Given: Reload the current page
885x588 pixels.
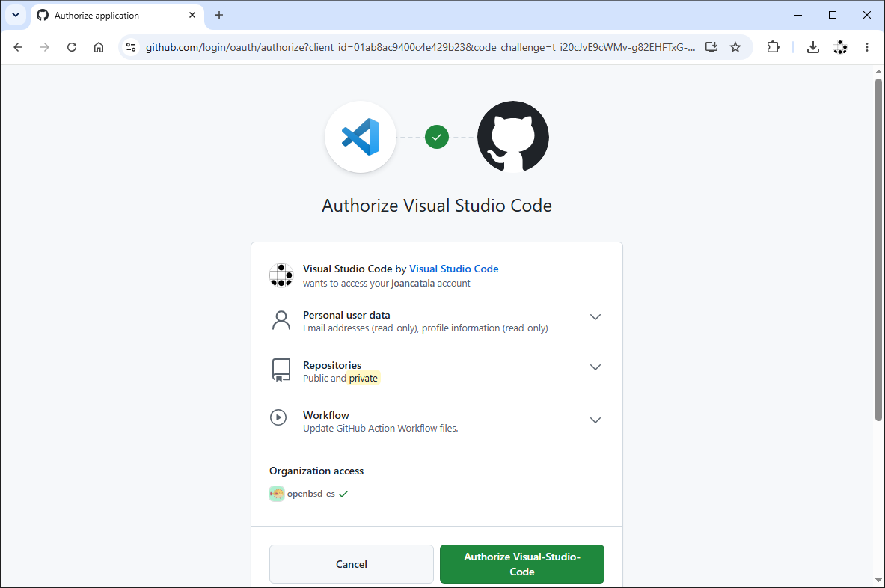Looking at the screenshot, I should click(x=72, y=47).
